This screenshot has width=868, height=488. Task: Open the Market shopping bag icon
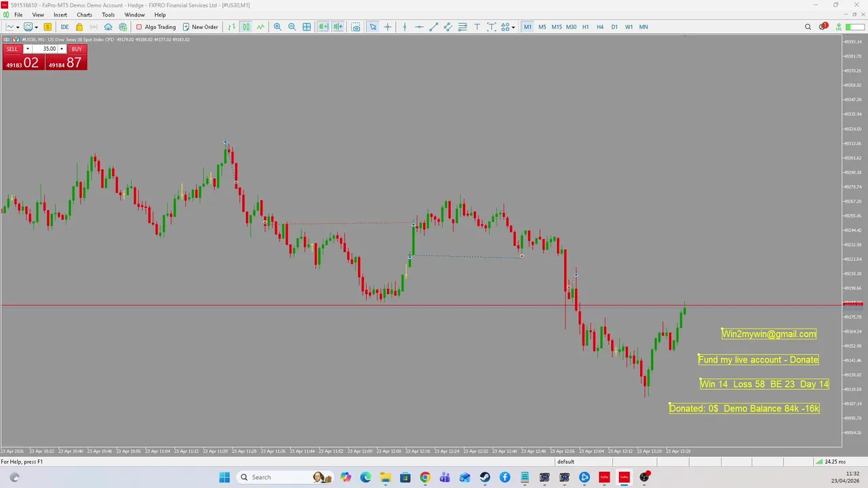79,27
